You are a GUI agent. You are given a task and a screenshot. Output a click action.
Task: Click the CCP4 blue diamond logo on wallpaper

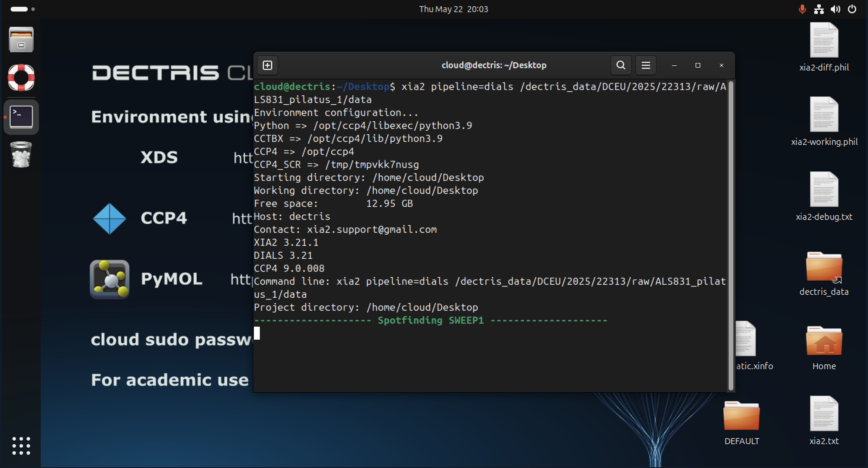tap(110, 219)
